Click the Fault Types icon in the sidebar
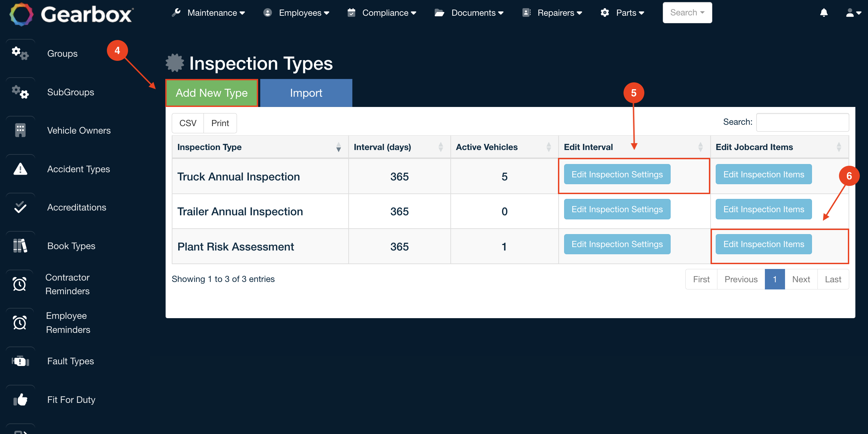Viewport: 868px width, 434px height. click(x=20, y=361)
